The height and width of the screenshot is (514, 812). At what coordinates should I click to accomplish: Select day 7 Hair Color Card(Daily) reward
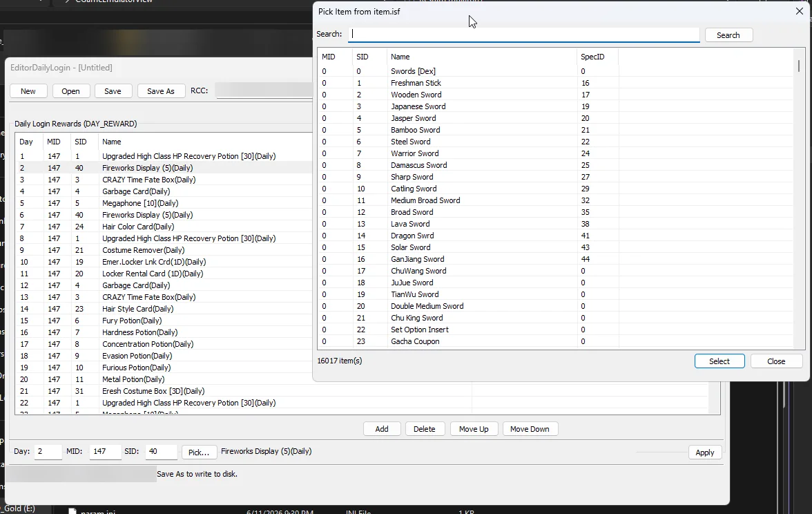164,227
